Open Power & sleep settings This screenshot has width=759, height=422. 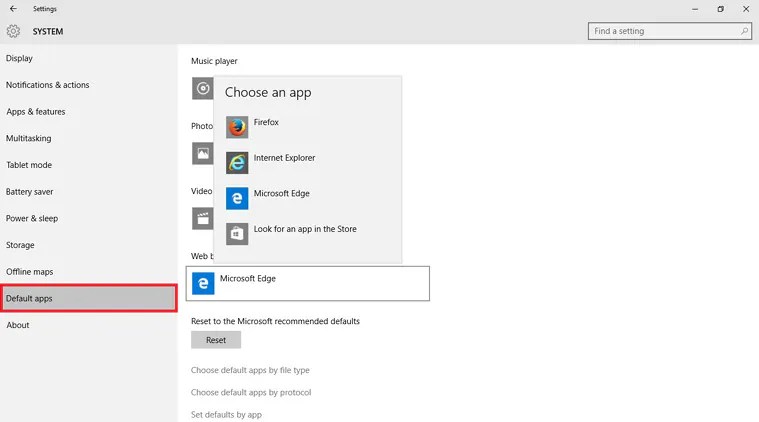pos(32,218)
